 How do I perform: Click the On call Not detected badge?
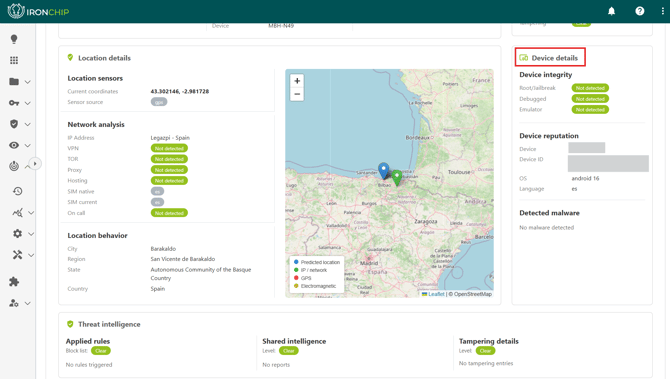(x=169, y=213)
